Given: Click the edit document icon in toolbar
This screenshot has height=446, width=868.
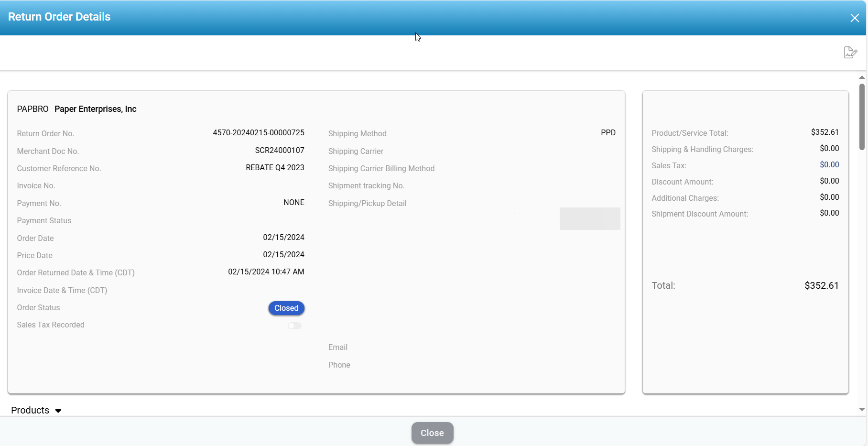Looking at the screenshot, I should pos(850,52).
